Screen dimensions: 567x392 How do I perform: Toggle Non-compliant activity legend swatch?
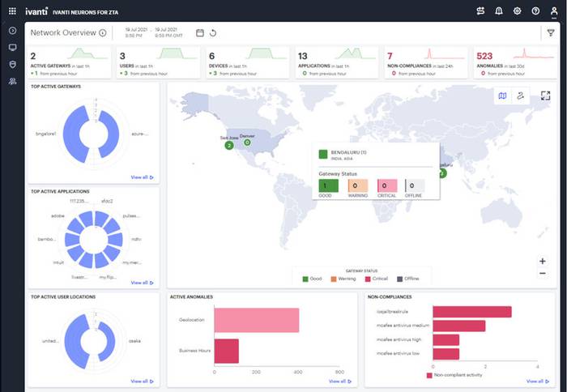pos(429,375)
